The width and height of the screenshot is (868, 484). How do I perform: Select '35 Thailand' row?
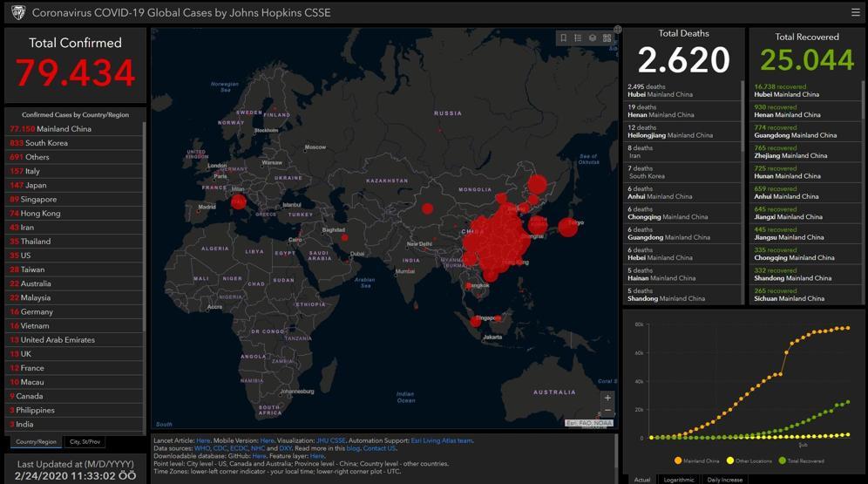[74, 242]
